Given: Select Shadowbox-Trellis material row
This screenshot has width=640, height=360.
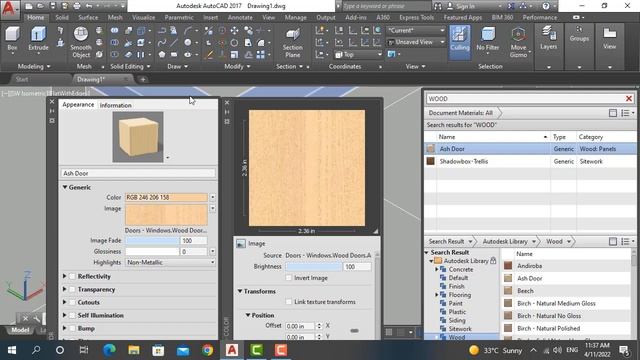Looking at the screenshot, I should [x=530, y=162].
